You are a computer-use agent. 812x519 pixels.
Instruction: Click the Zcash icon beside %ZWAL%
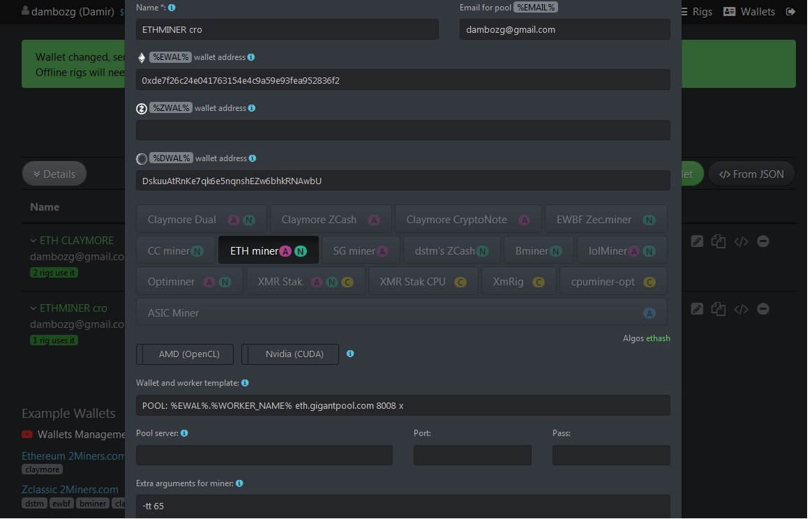coord(142,109)
